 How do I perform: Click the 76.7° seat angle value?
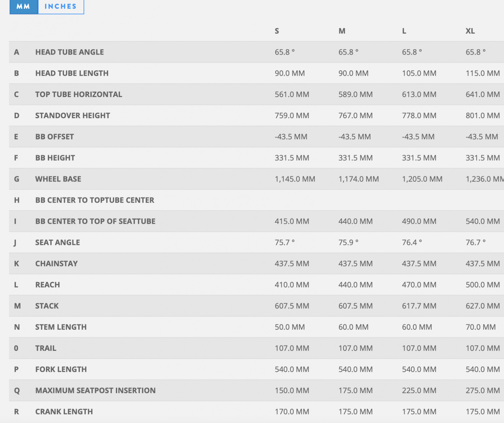(x=476, y=242)
